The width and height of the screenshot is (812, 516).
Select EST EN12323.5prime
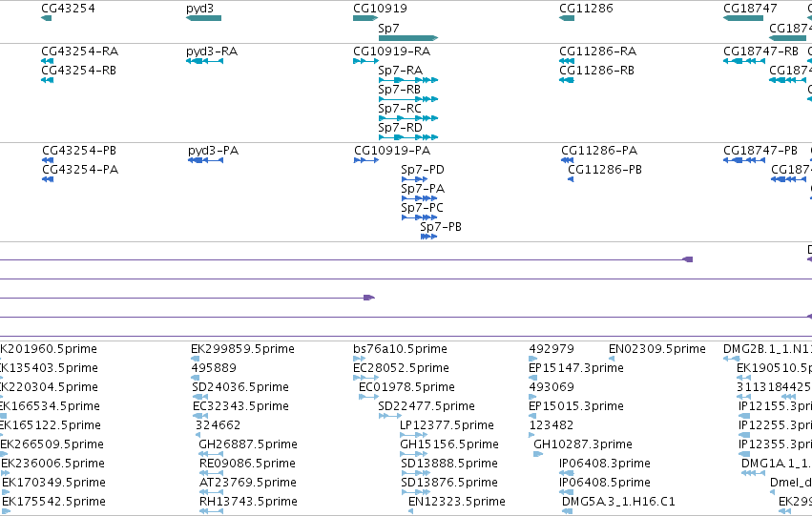coord(410,511)
